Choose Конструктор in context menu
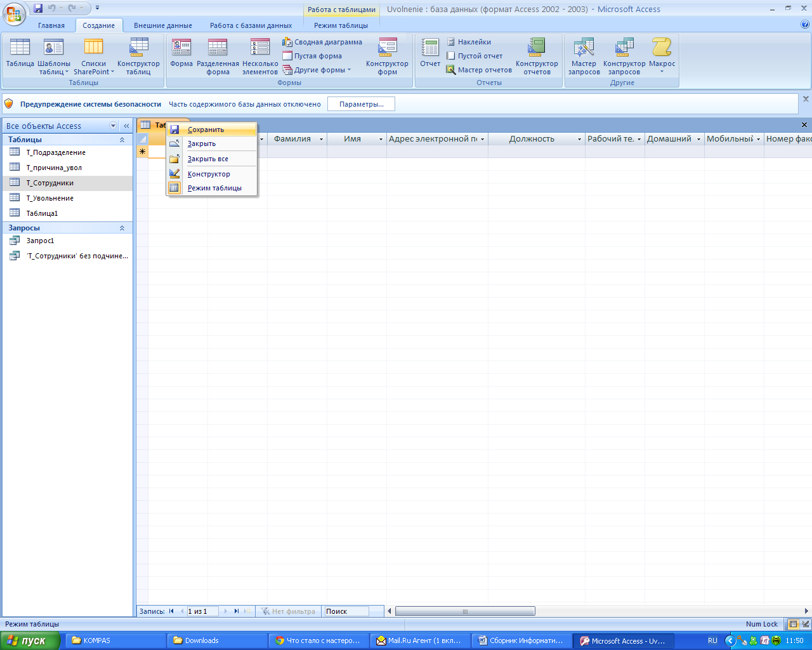 coord(212,174)
